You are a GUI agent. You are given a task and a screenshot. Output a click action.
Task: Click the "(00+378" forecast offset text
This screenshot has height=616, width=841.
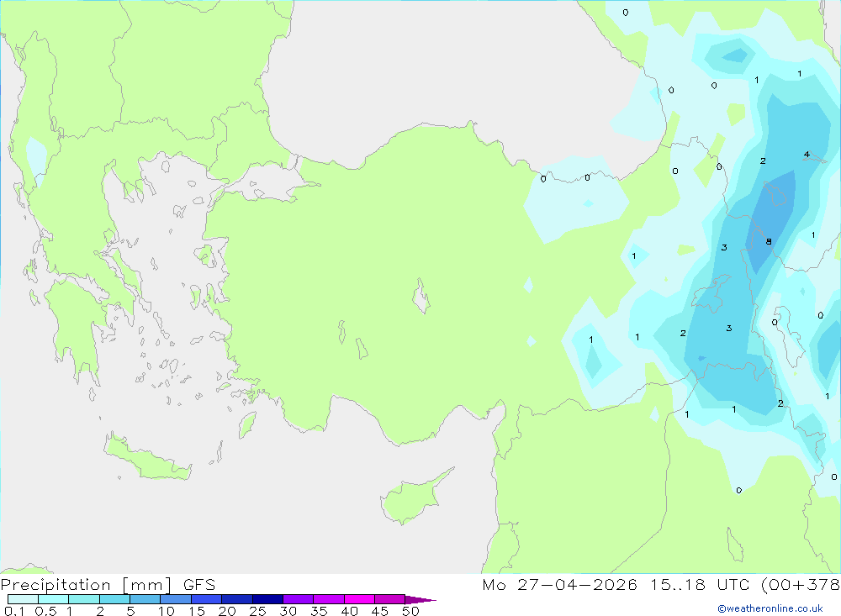801,585
